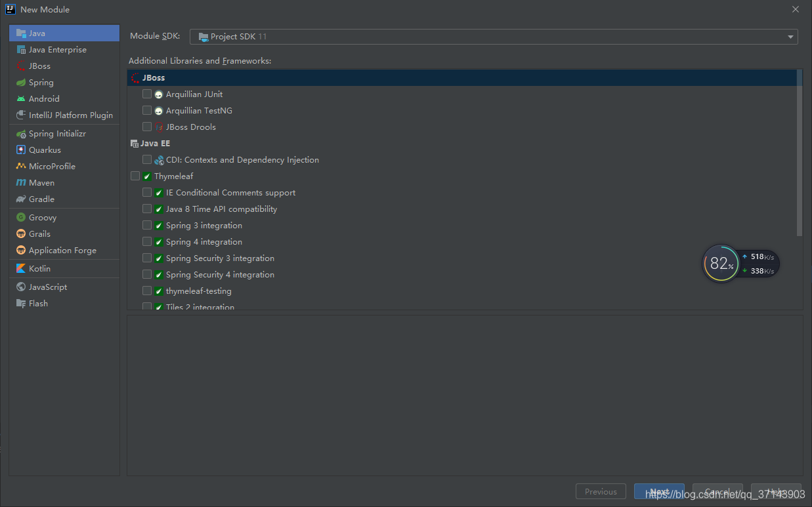This screenshot has width=812, height=507.
Task: Click the CDI injection icon
Action: pos(158,160)
